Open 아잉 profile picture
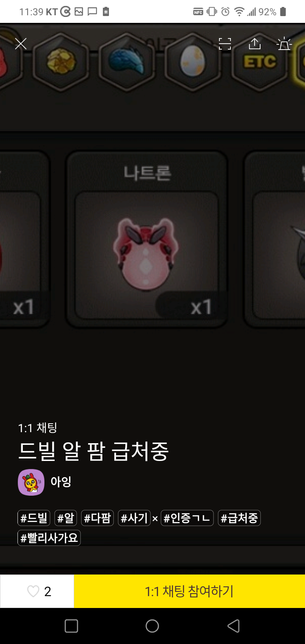305x644 pixels. [x=31, y=482]
